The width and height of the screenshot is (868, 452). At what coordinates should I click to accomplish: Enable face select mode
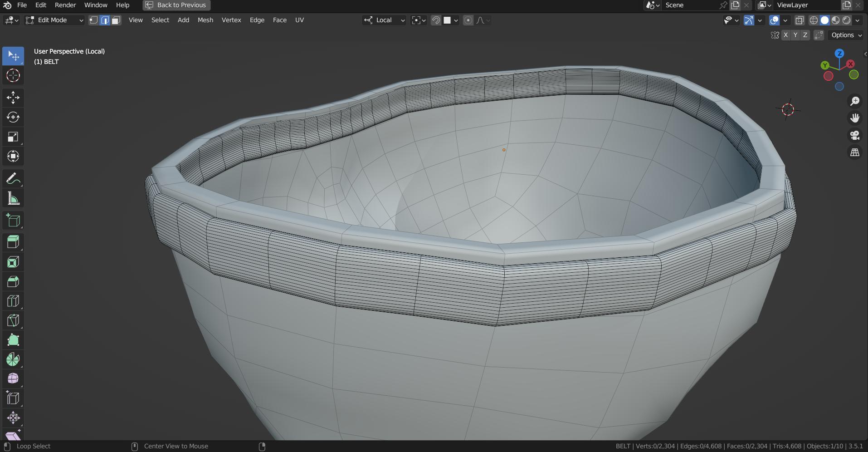click(116, 20)
